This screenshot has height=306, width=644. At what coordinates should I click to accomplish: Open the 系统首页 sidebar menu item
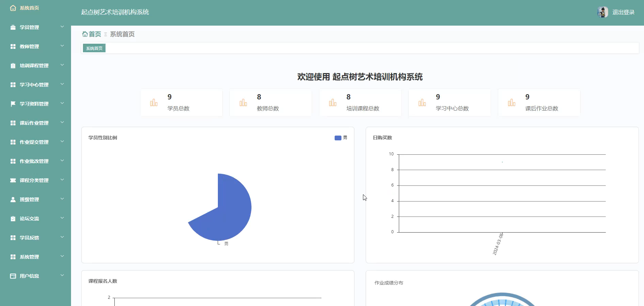(36, 8)
